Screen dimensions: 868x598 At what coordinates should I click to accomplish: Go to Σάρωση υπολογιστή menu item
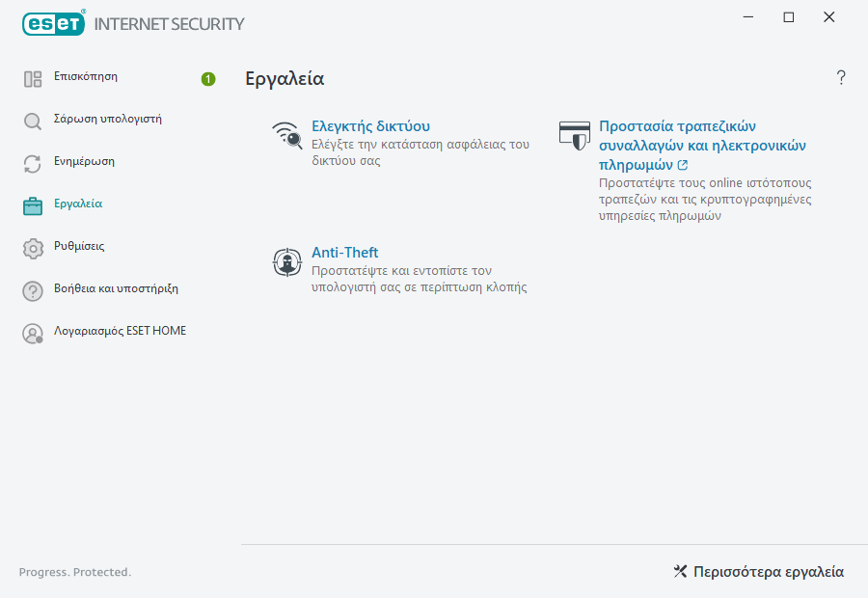coord(107,120)
